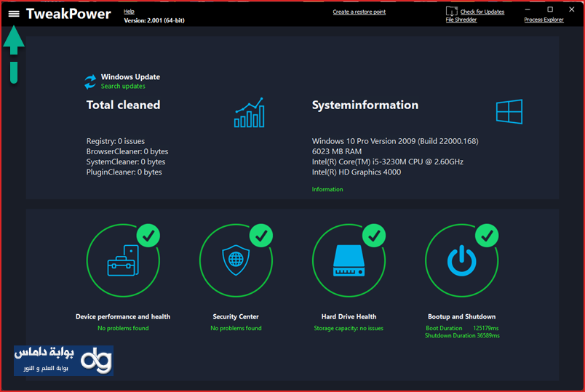Click Create a restore point
Image resolution: width=585 pixels, height=392 pixels.
[359, 12]
